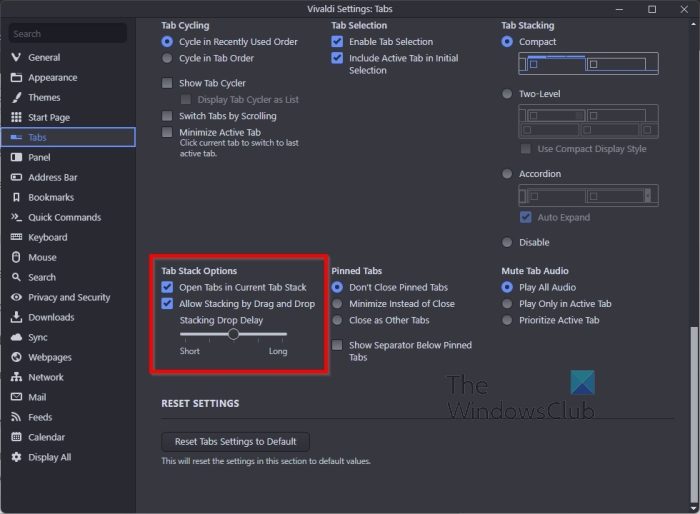Toggle Display Tab Cycler as List

point(186,100)
